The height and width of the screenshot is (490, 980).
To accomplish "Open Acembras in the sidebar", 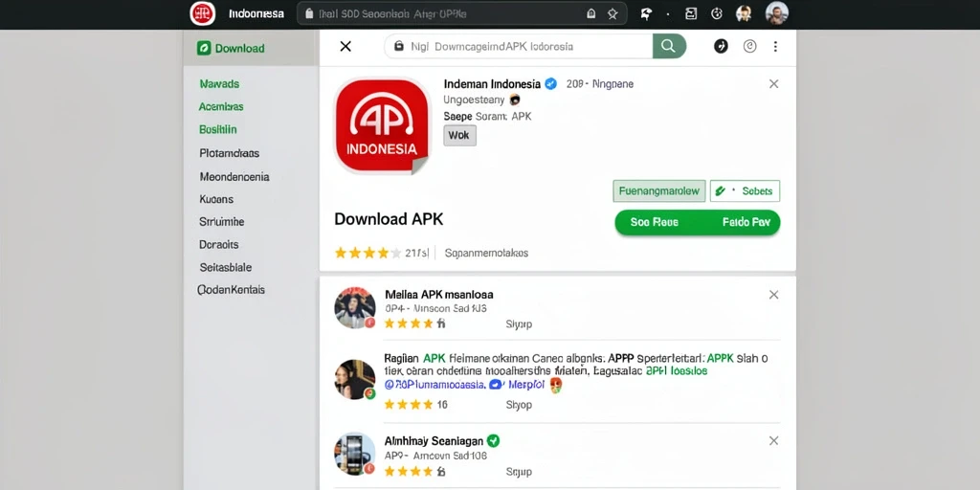I will (221, 107).
